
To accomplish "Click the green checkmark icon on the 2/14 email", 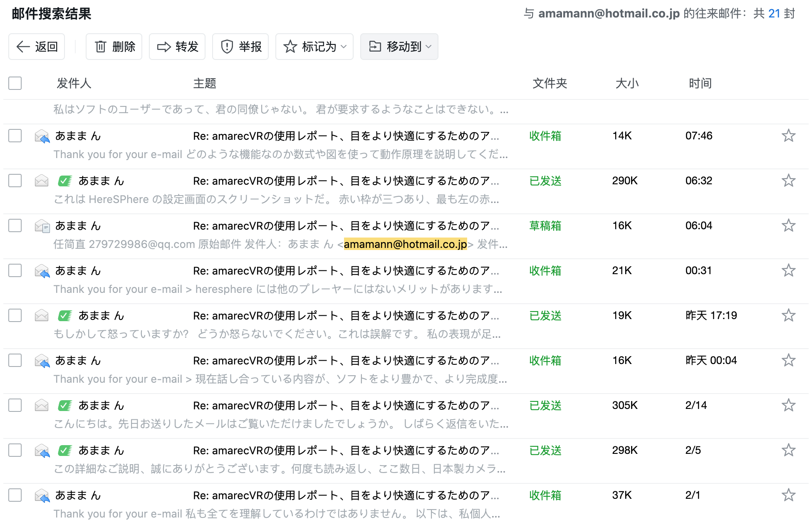I will (65, 405).
